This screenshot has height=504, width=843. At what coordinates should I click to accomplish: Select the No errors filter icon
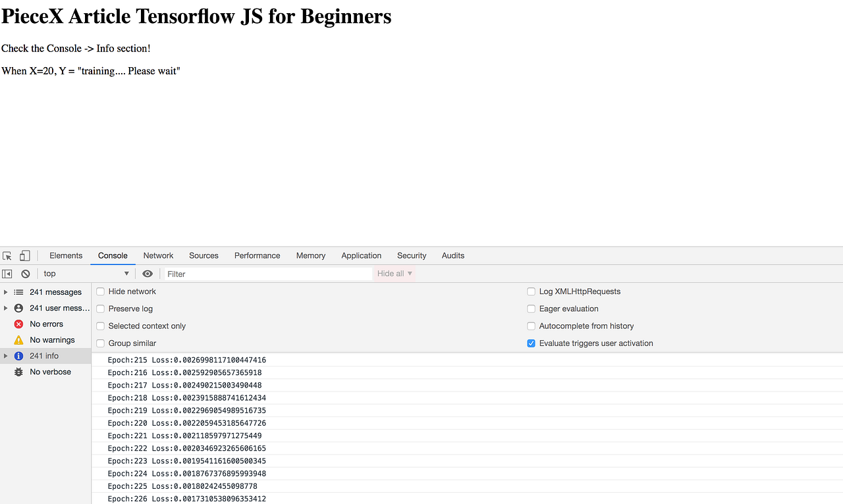[18, 324]
